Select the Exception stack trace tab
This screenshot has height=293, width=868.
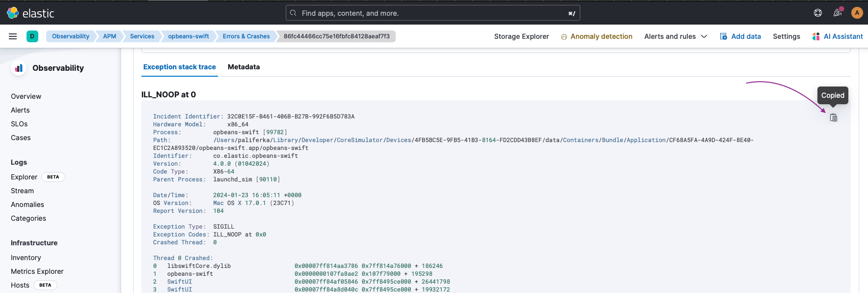[x=179, y=67]
